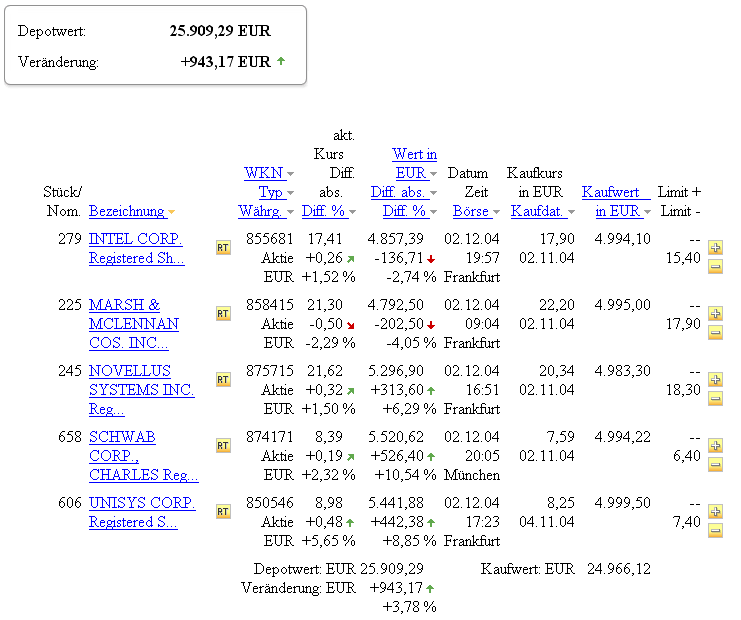Open the INTEL CORP. Registered Sh... link
This screenshot has height=620, width=741.
point(136,248)
